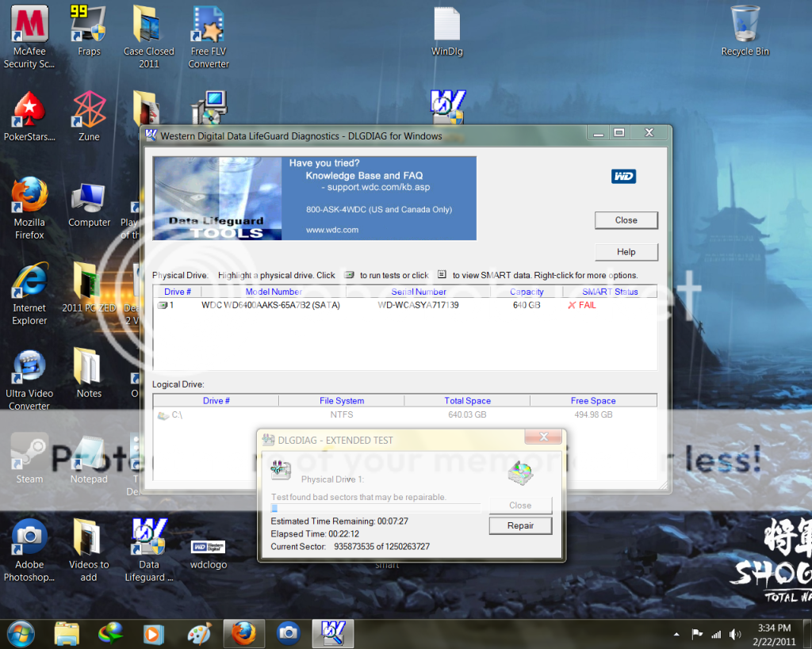Screen dimensions: 812x649
Task: Open Windows Explorer from taskbar
Action: [x=67, y=633]
